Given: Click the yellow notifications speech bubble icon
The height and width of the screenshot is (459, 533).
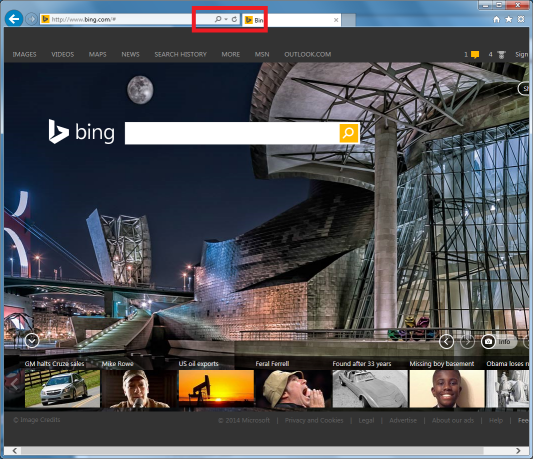Looking at the screenshot, I should point(475,55).
